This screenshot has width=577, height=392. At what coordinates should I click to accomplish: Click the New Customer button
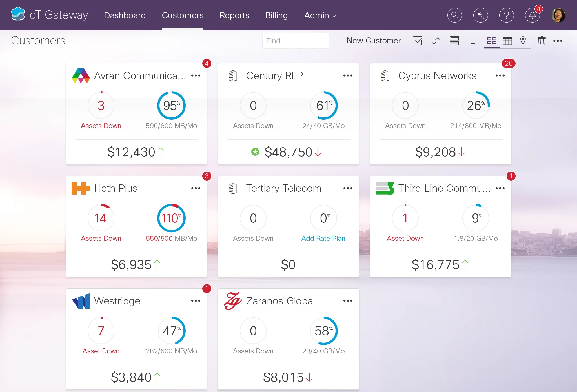coord(368,41)
